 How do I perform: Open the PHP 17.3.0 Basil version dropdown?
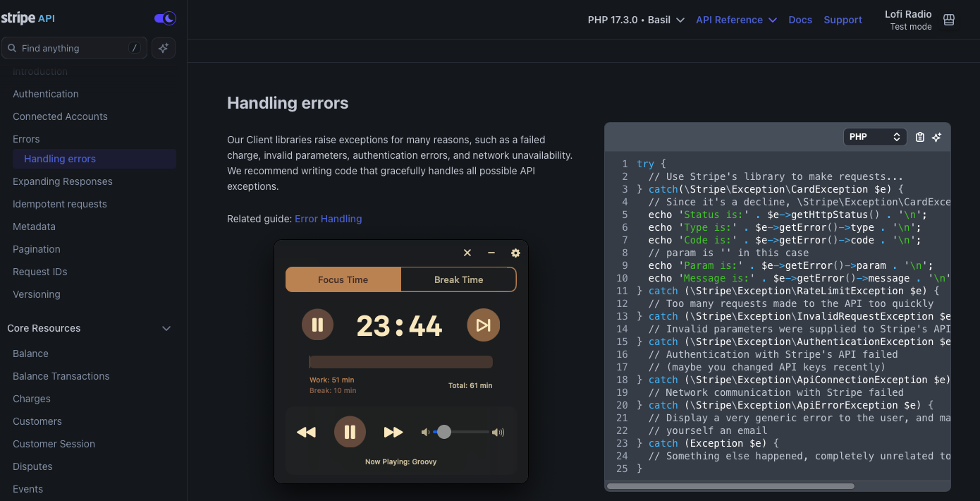point(636,20)
